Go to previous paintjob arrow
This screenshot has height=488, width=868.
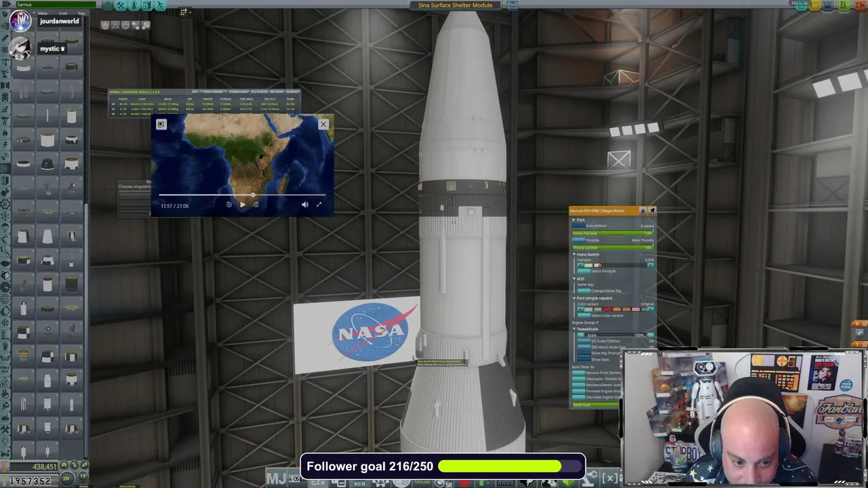[580, 265]
